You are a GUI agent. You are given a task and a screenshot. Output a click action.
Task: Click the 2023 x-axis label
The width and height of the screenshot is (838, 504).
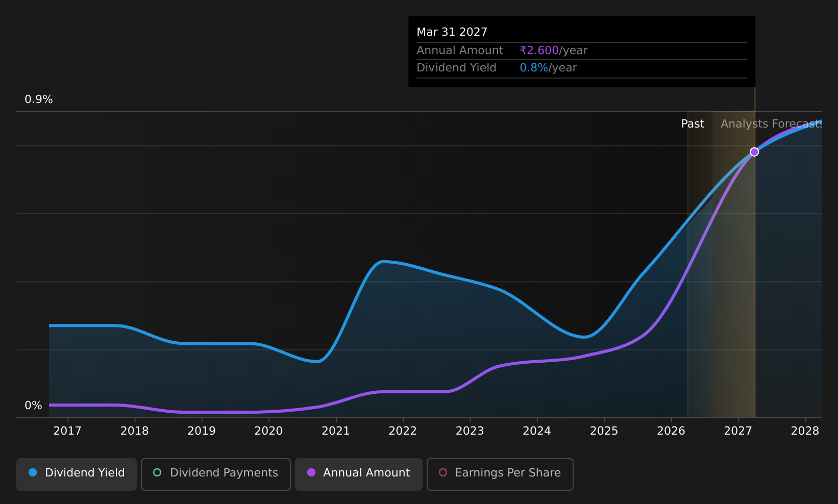pos(470,431)
